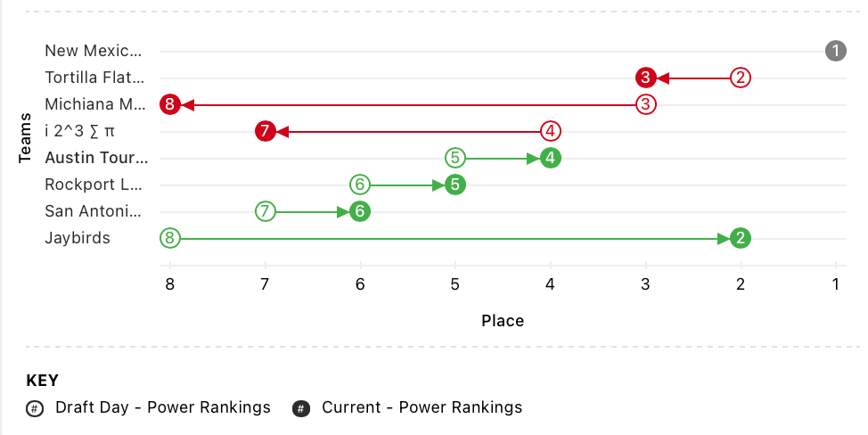The width and height of the screenshot is (868, 435).
Task: Select the filled red 8 marker for Michiana
Action: [170, 104]
